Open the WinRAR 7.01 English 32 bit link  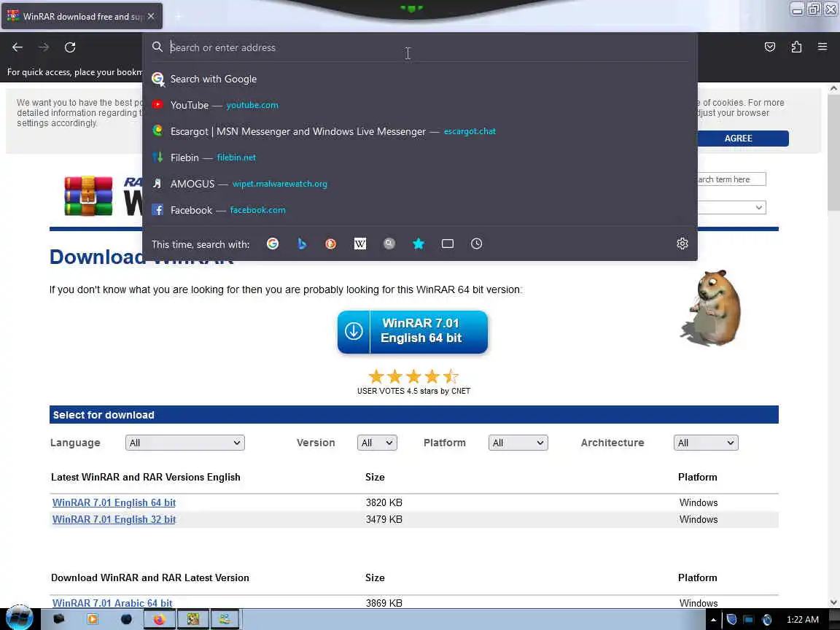(114, 519)
